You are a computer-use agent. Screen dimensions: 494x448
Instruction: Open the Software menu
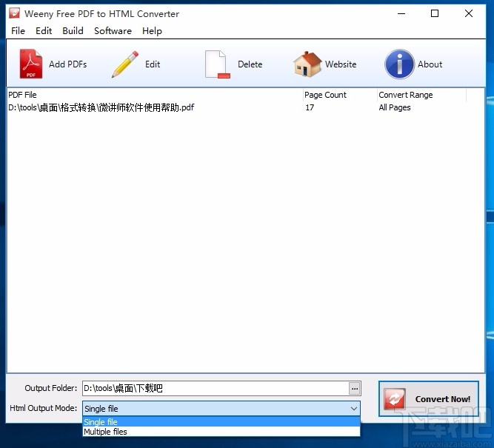(113, 31)
